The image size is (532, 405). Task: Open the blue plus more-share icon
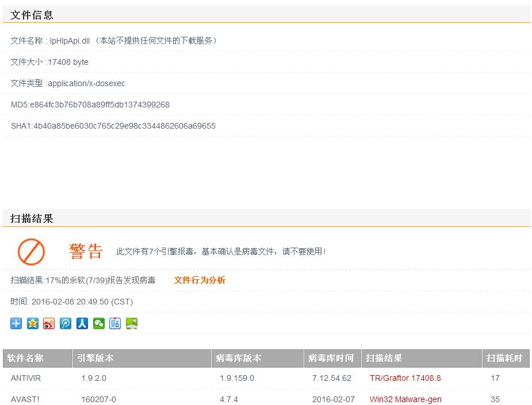16,323
